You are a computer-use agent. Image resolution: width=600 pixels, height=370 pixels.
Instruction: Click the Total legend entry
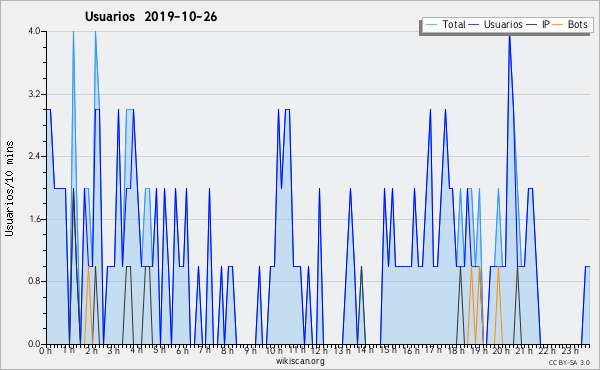tap(446, 25)
